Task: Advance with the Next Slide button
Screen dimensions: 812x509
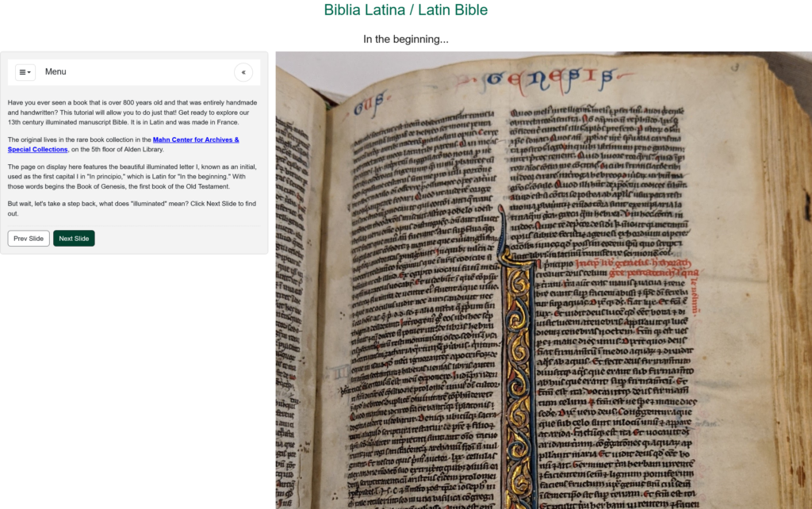Action: pyautogui.click(x=74, y=238)
